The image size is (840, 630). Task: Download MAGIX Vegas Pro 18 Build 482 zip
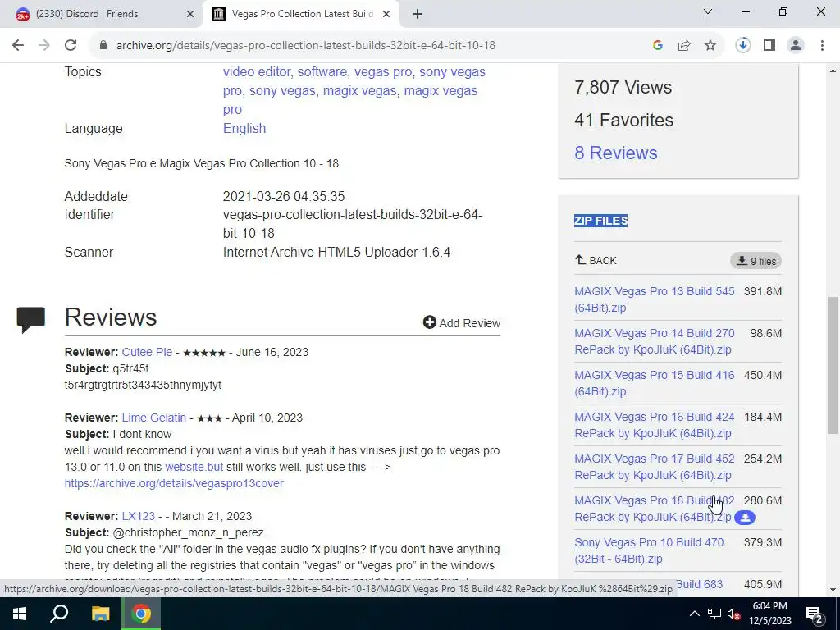(x=654, y=509)
